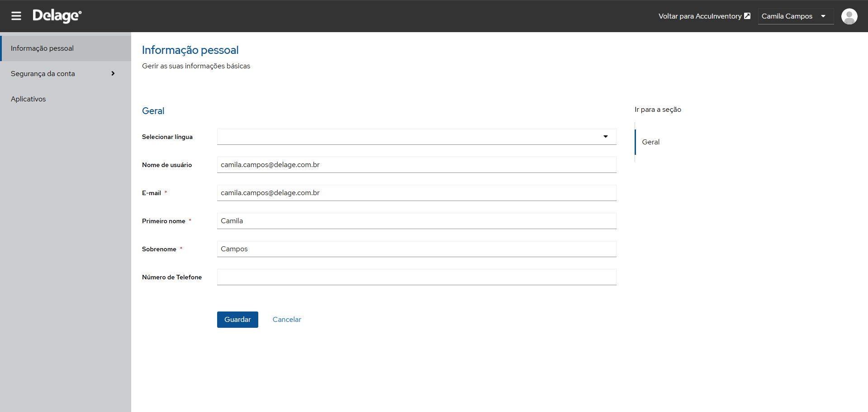Open the hamburger navigation menu

click(x=16, y=16)
